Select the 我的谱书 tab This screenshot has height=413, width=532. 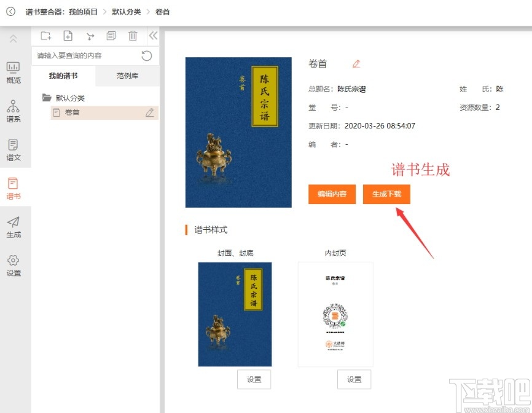click(x=63, y=76)
